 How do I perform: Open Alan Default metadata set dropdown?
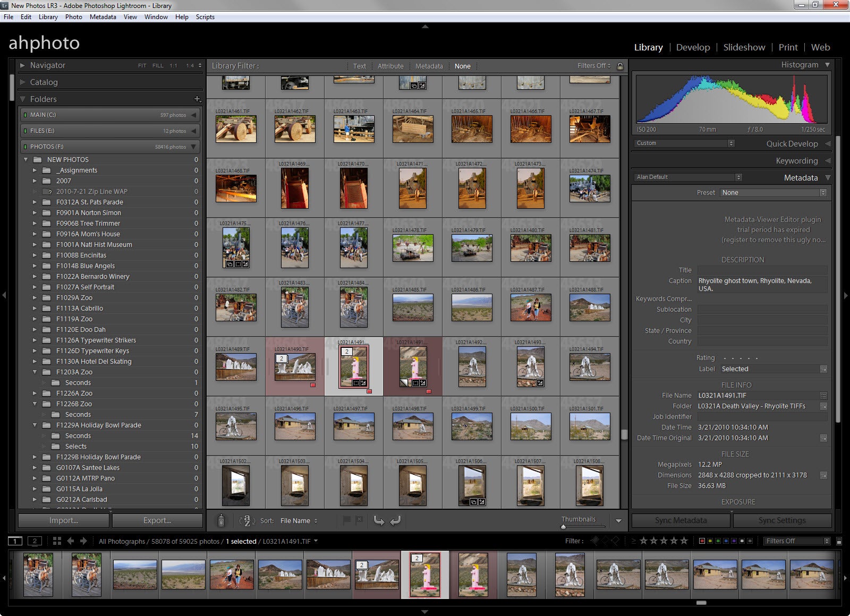688,177
